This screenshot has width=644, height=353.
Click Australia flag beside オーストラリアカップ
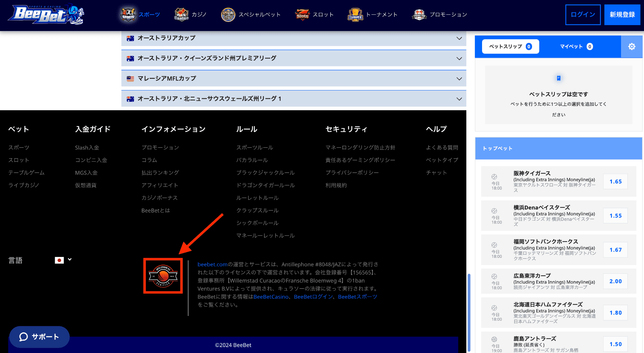pyautogui.click(x=130, y=38)
